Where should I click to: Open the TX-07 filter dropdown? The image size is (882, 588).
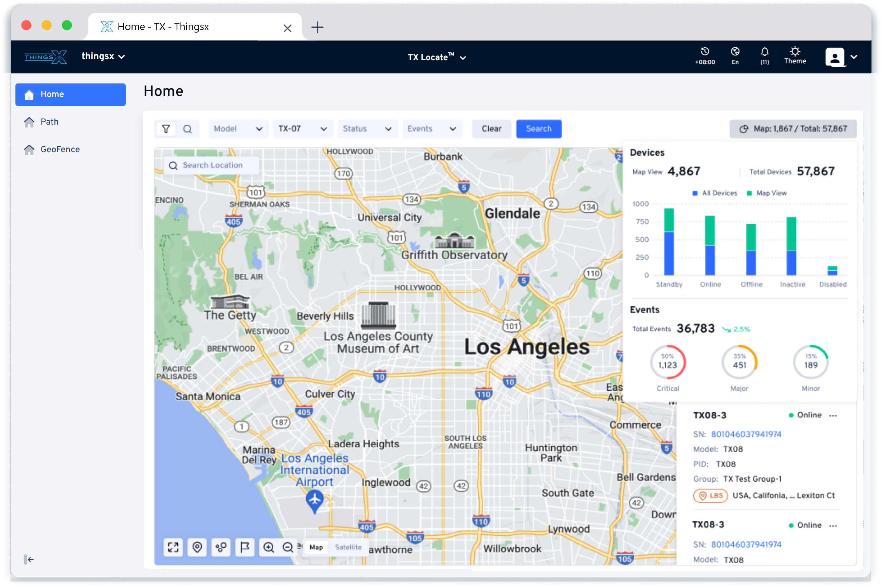tap(303, 129)
